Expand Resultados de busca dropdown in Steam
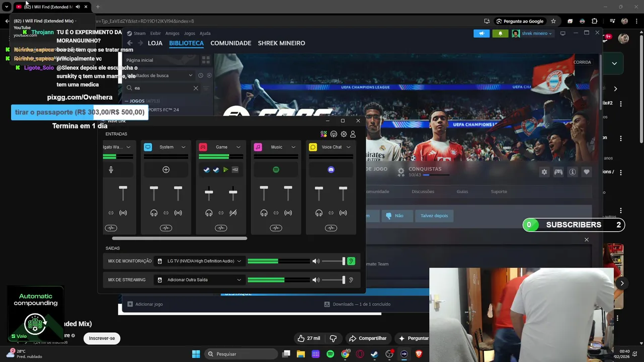This screenshot has height=362, width=644. tap(158, 75)
